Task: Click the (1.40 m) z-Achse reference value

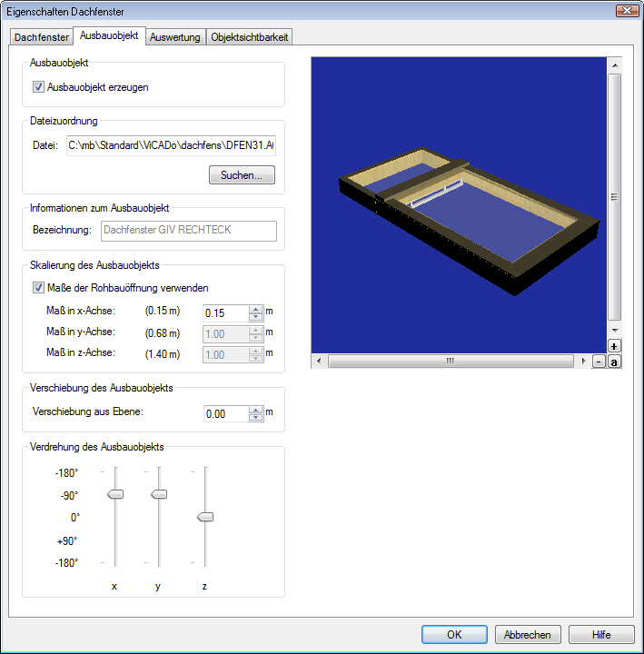Action: click(163, 354)
